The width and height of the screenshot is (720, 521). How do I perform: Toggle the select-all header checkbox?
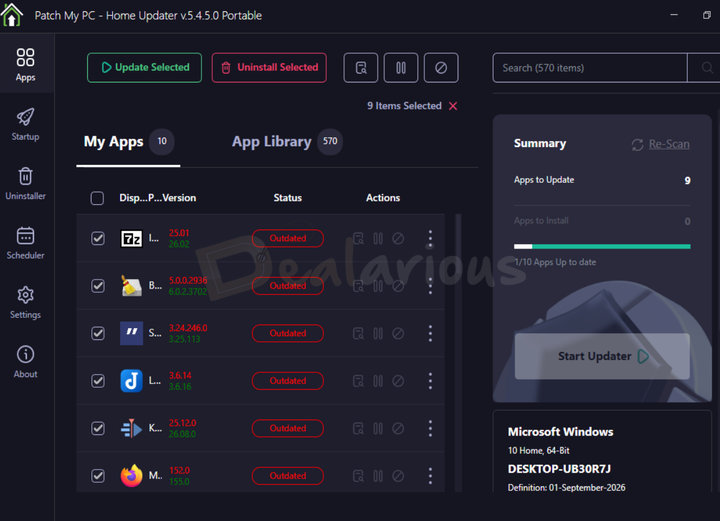97,198
